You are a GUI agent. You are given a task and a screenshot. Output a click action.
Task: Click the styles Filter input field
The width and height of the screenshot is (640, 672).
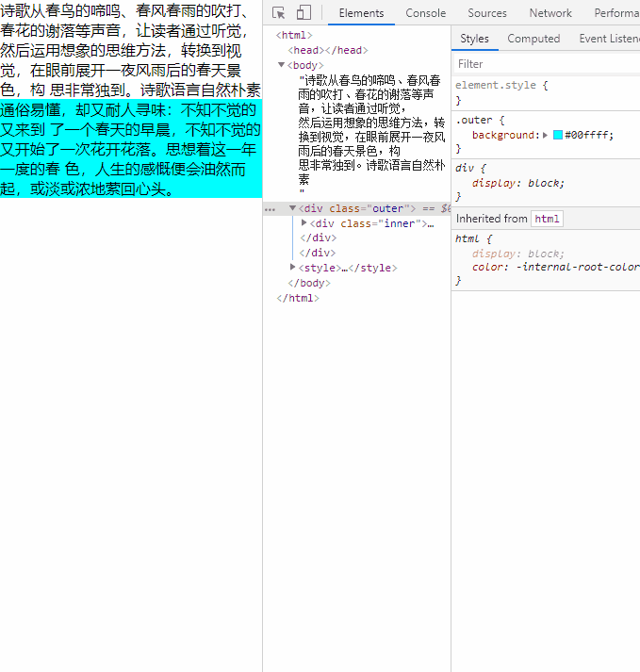coord(547,64)
